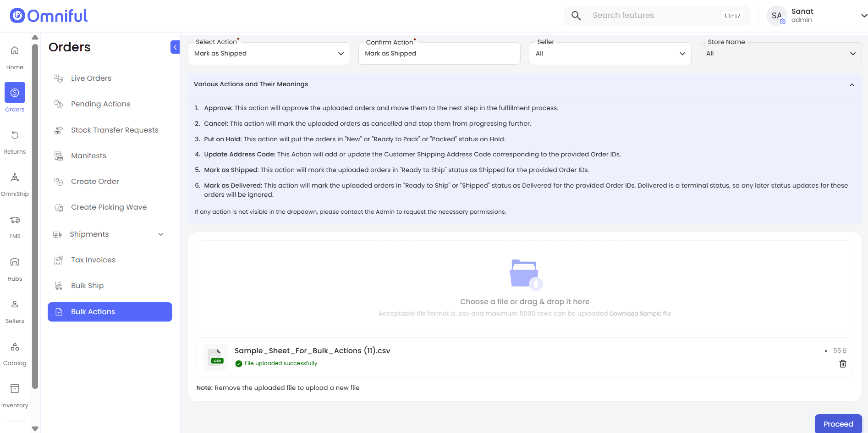Collapse the Orders side panel
868x433 pixels.
[x=175, y=47]
